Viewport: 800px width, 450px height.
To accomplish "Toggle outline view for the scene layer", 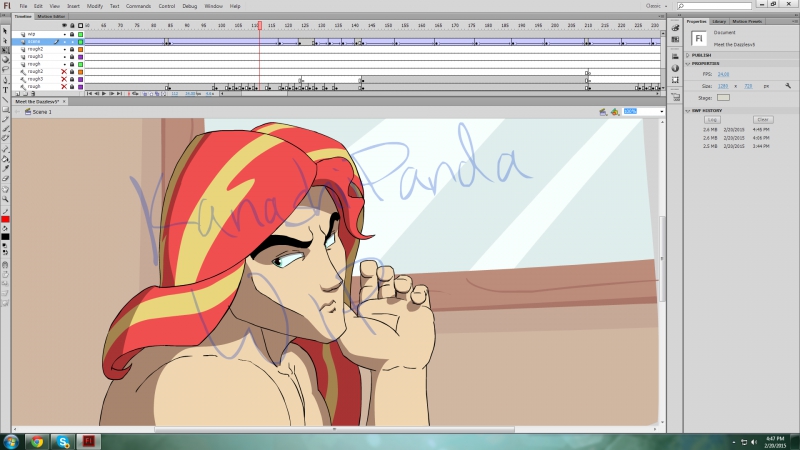I will tap(80, 42).
